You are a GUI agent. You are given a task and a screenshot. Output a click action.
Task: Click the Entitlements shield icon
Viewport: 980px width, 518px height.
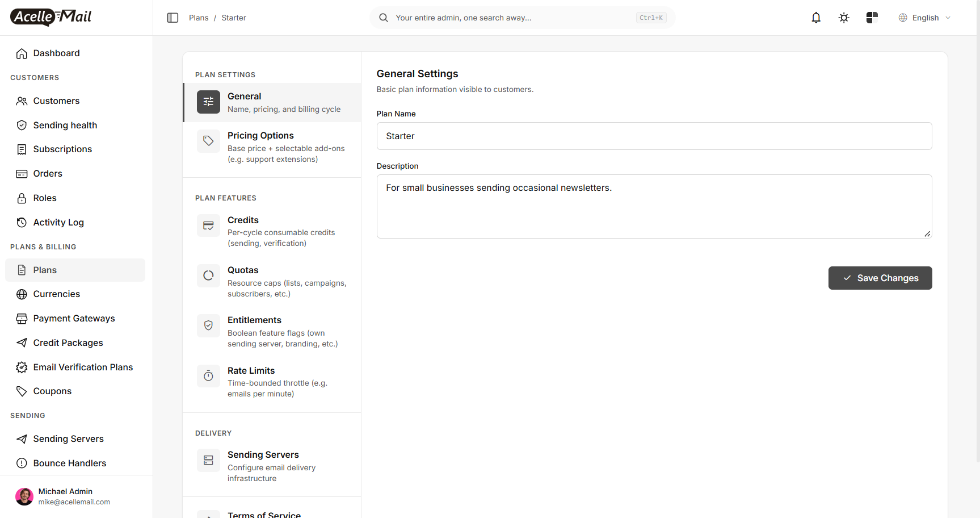(208, 325)
